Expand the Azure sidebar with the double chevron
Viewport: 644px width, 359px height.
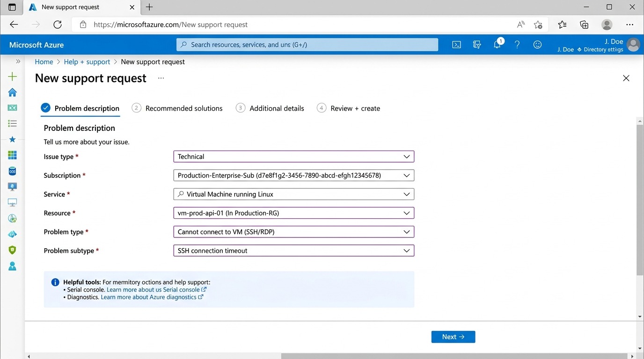18,61
